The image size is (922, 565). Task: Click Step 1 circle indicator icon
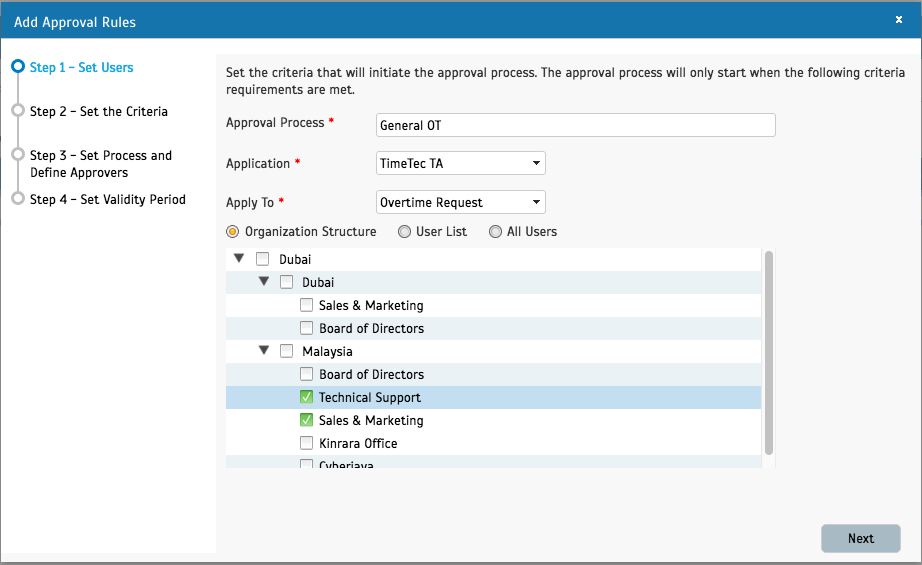point(17,67)
